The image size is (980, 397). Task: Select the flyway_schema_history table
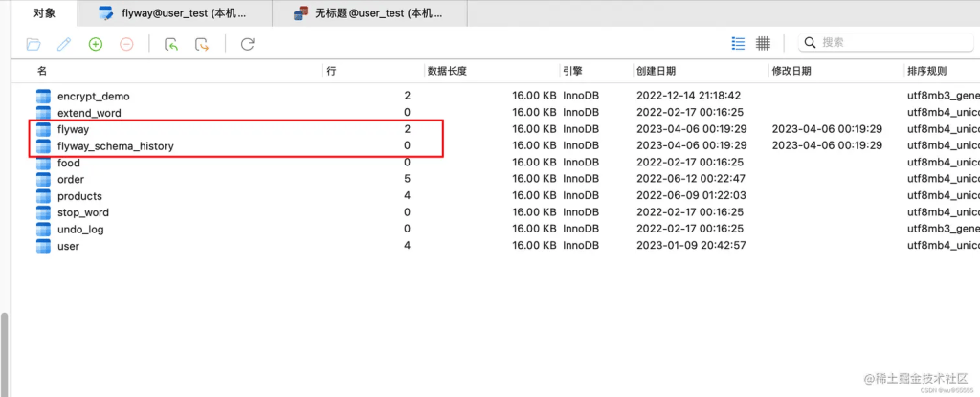(x=115, y=146)
